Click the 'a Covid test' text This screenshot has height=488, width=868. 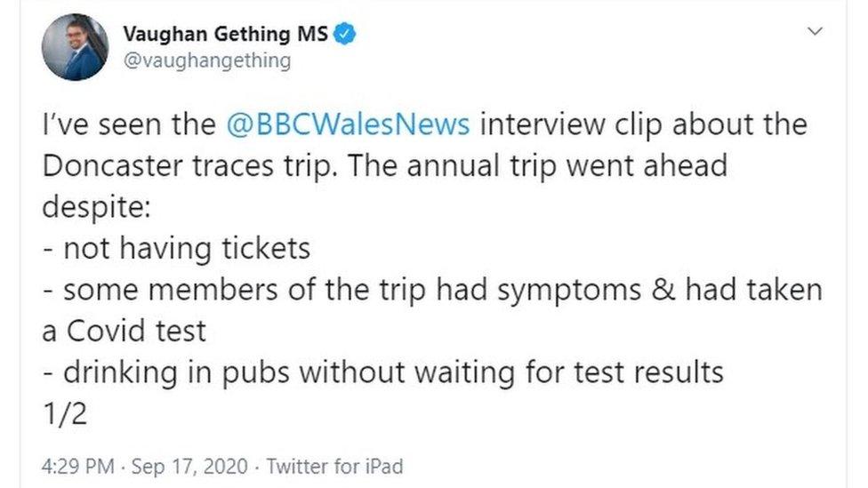(x=124, y=331)
